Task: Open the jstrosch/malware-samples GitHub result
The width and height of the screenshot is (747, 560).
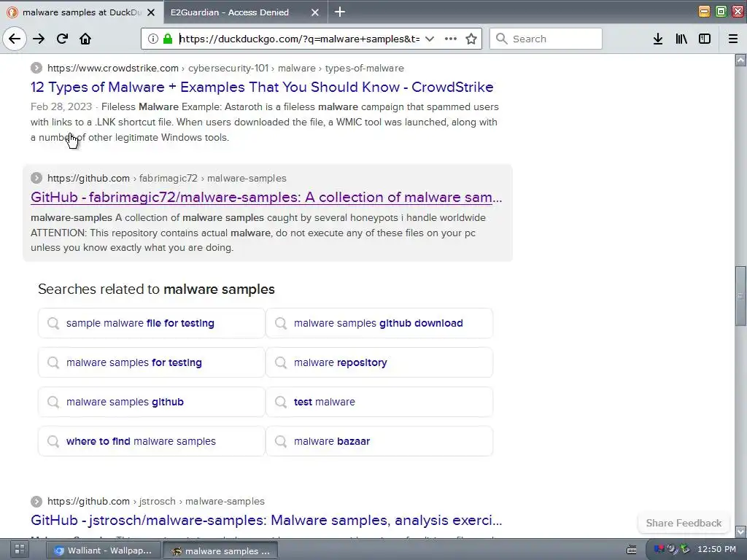Action: click(x=266, y=520)
